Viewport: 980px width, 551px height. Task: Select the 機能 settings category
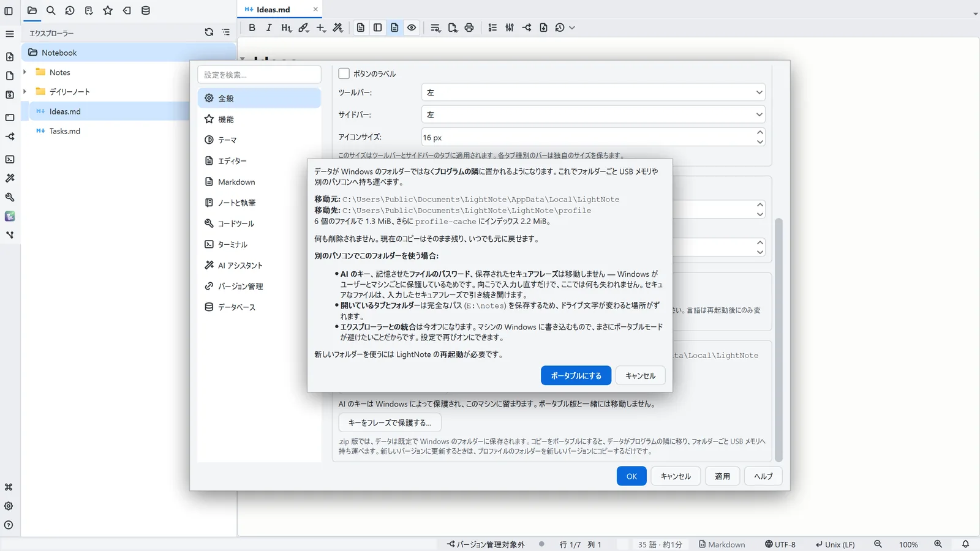click(259, 119)
